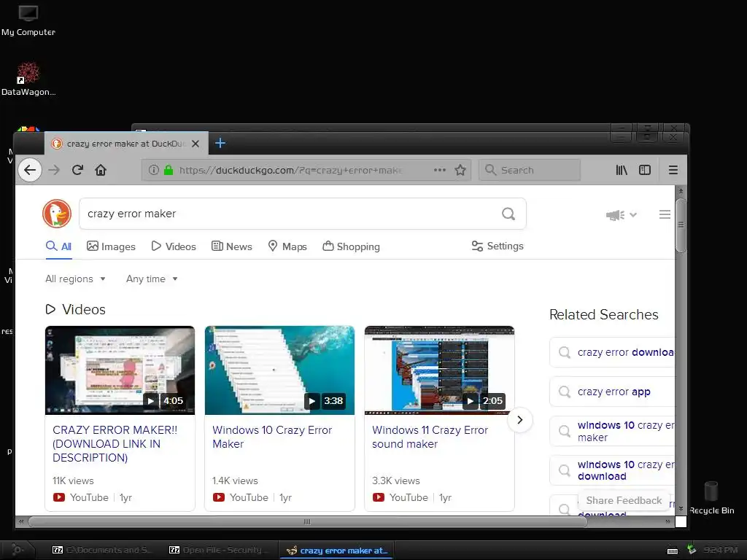Open search Settings dropdown

point(498,246)
